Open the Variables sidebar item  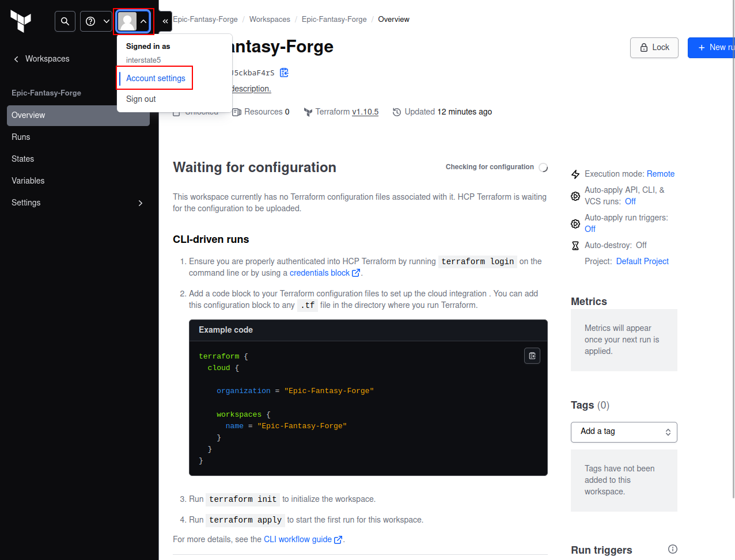point(78,181)
